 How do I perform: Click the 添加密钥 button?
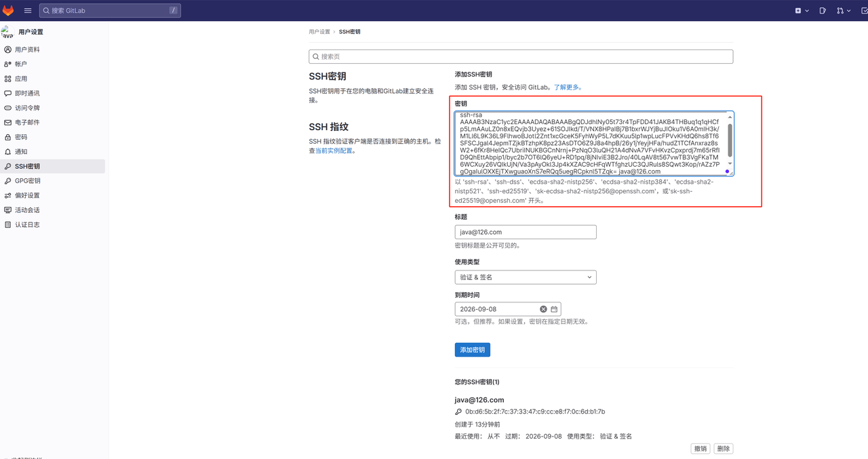point(472,350)
